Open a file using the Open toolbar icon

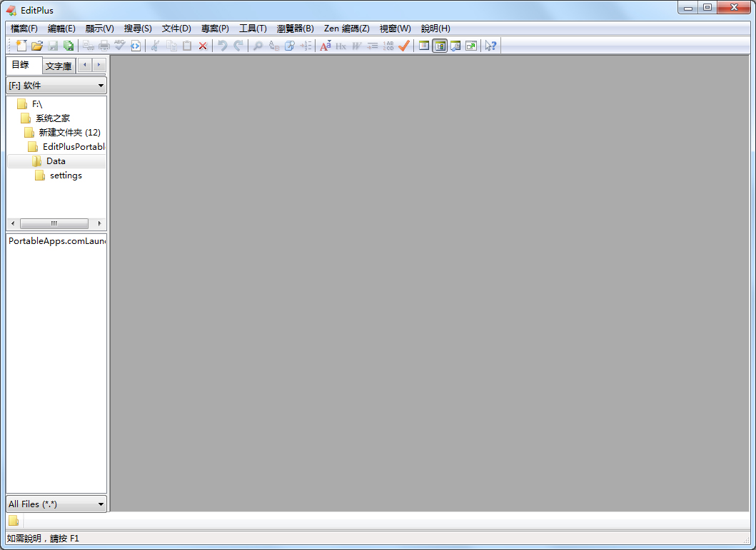point(37,46)
